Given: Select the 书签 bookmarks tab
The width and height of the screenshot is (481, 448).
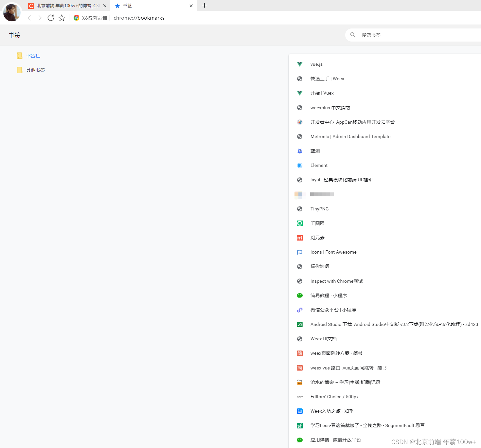Looking at the screenshot, I should click(x=154, y=6).
